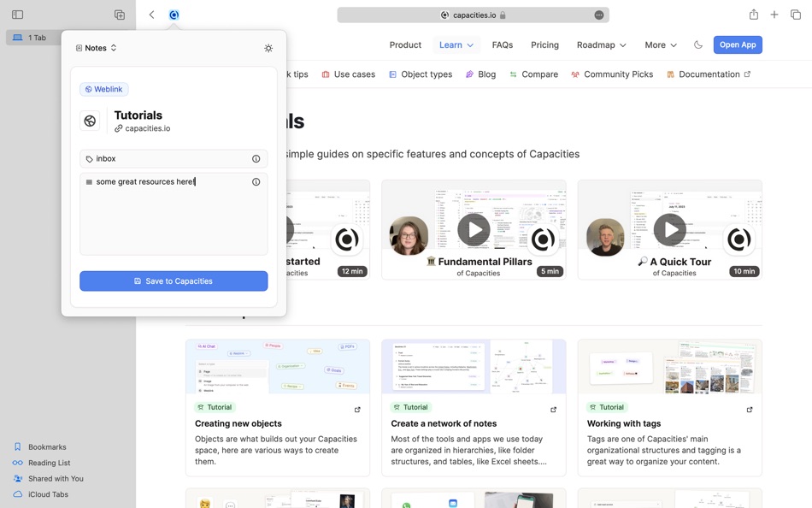Click the notes text area

[174, 214]
